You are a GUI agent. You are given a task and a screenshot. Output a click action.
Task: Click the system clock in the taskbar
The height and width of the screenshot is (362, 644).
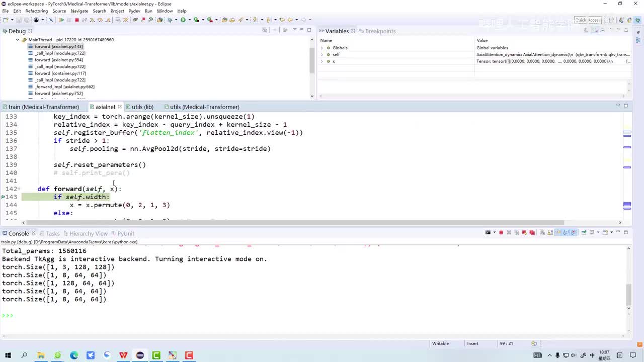pyautogui.click(x=604, y=355)
